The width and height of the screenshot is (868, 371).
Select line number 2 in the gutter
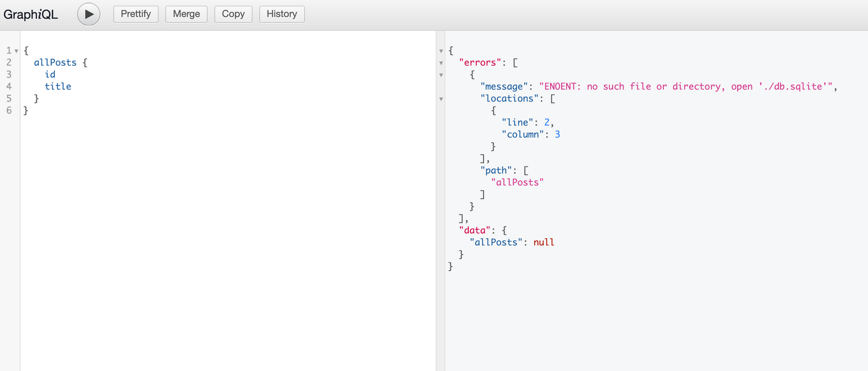9,62
